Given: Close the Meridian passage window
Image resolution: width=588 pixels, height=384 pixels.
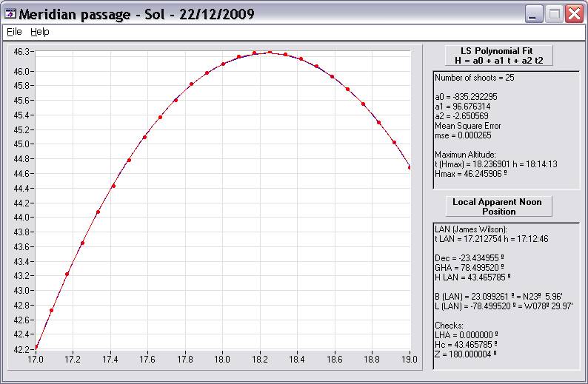Looking at the screenshot, I should 574,14.
